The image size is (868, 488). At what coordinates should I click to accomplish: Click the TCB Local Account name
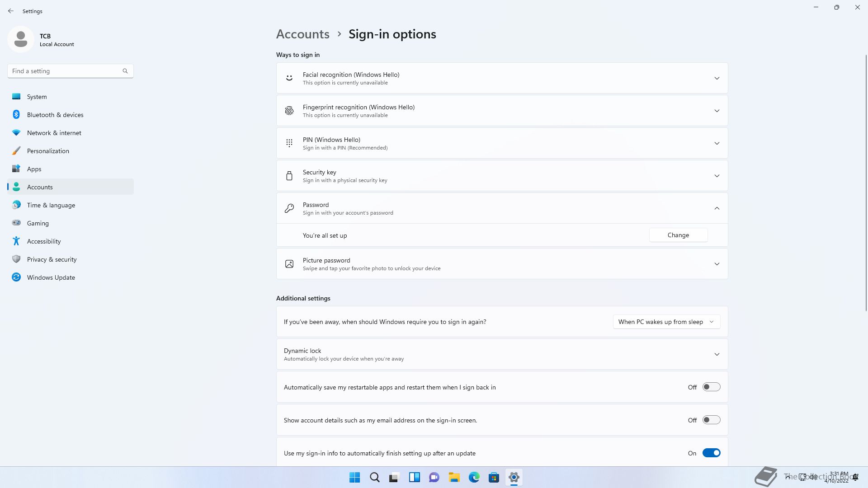57,40
